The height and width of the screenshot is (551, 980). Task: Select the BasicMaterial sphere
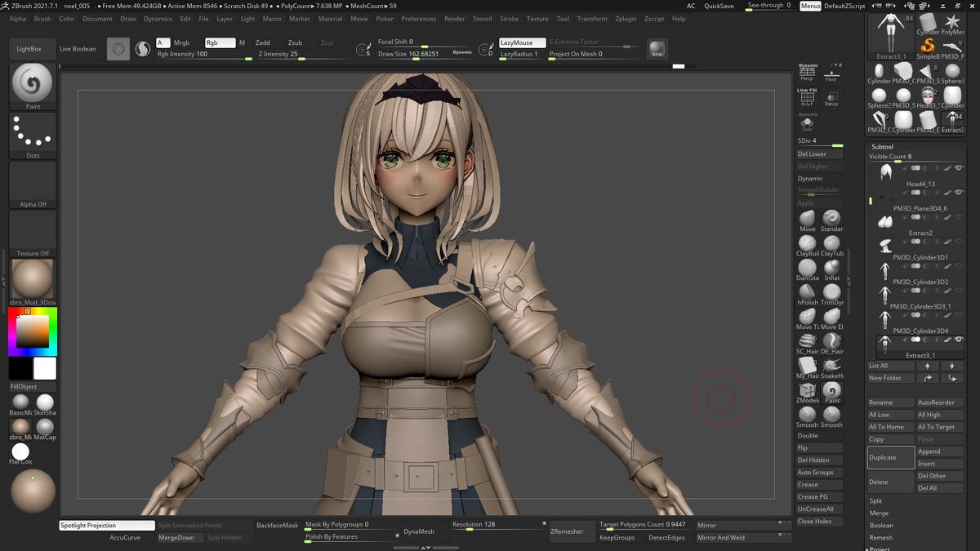click(20, 404)
